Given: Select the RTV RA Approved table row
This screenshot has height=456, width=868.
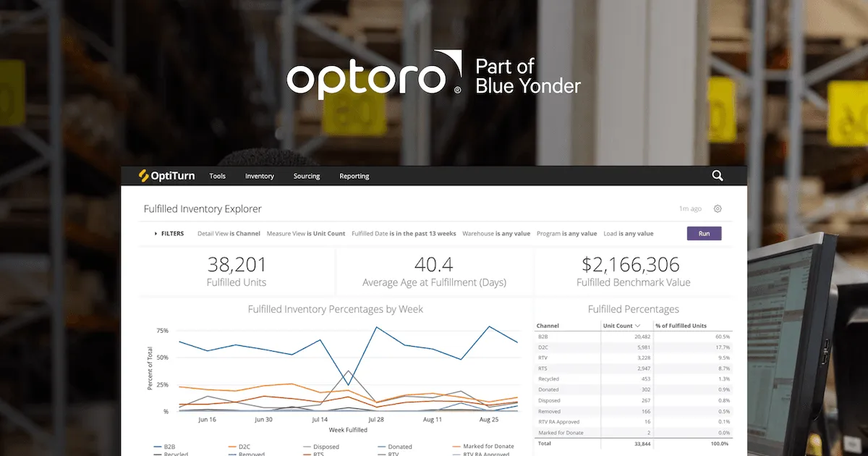Looking at the screenshot, I should [634, 421].
